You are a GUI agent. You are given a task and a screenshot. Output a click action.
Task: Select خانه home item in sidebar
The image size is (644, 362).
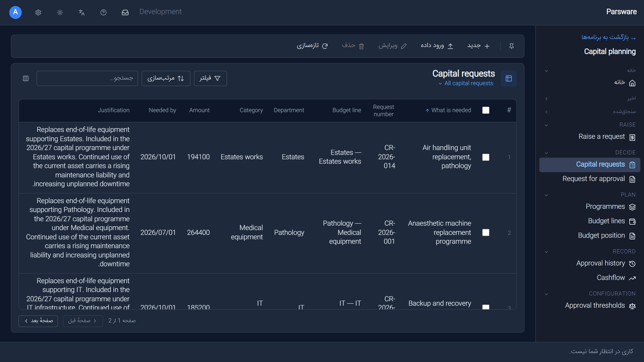pos(590,82)
